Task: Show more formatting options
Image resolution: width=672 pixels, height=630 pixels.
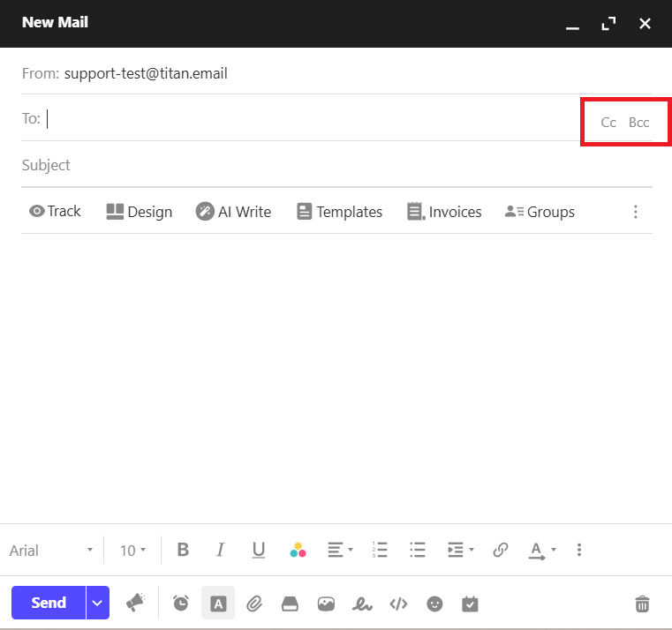Action: [x=579, y=550]
